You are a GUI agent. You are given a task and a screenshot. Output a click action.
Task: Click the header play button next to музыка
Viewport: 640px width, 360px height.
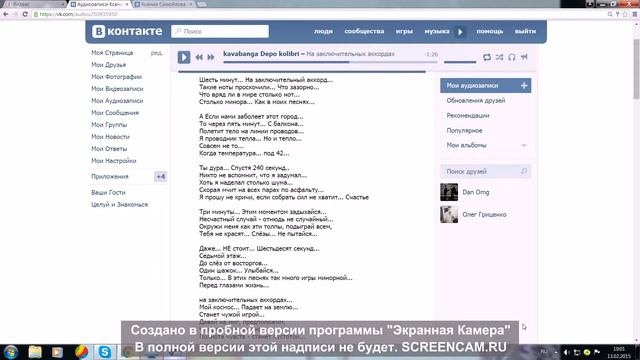pos(460,31)
